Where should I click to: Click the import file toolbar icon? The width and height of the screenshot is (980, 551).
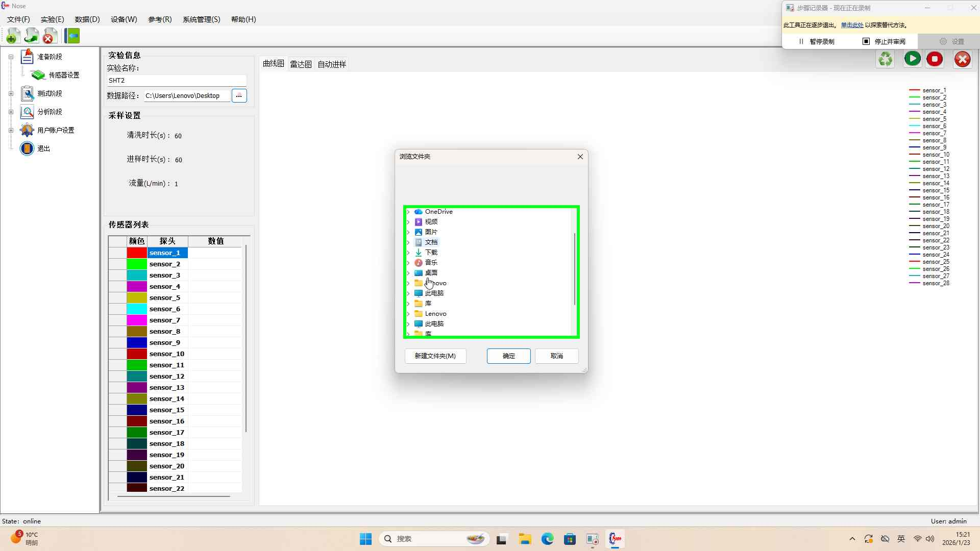click(32, 36)
